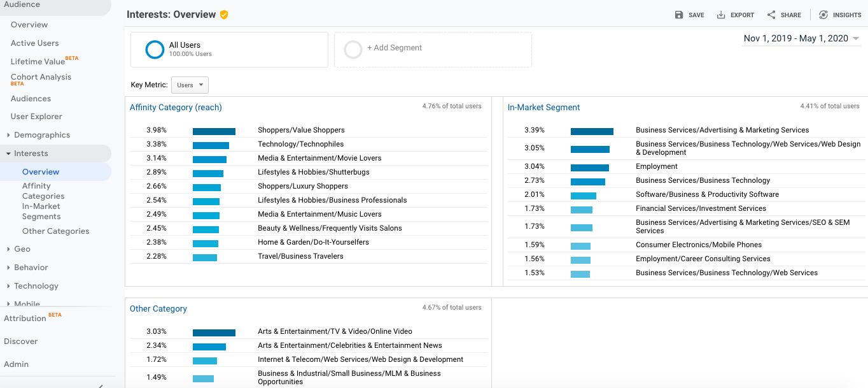Viewport: 868px width, 388px height.
Task: Open the In-Market Segment report link
Action: click(x=544, y=107)
